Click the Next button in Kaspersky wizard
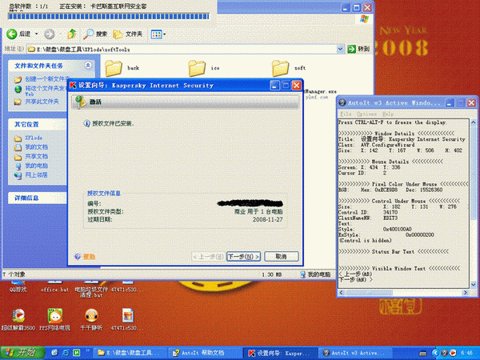Screen dimensions: 480x360 pos(244,256)
